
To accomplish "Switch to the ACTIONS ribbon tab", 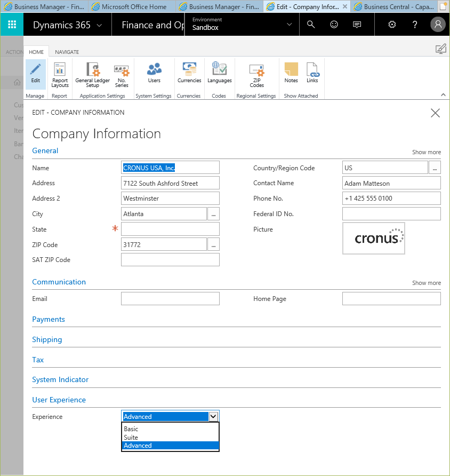I will tap(14, 52).
